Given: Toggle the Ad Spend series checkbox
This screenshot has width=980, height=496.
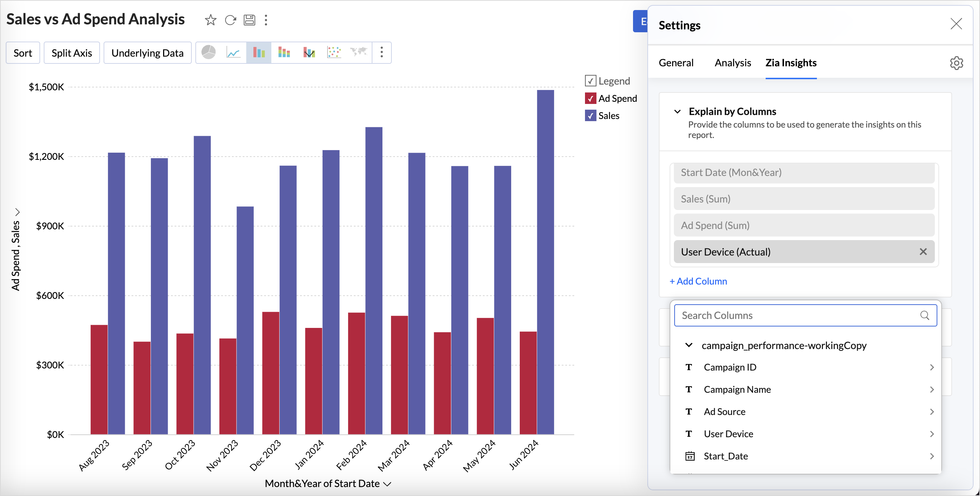Looking at the screenshot, I should [590, 99].
